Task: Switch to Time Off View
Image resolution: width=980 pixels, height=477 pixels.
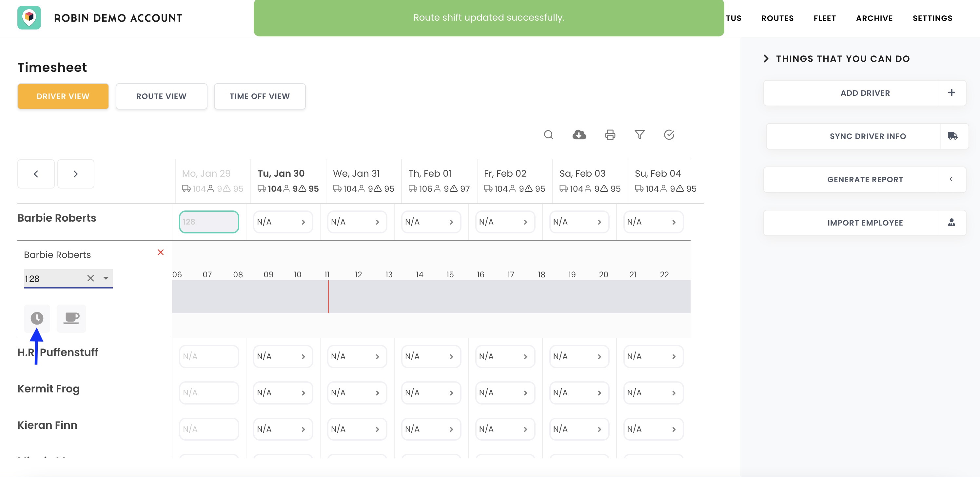Action: point(260,96)
